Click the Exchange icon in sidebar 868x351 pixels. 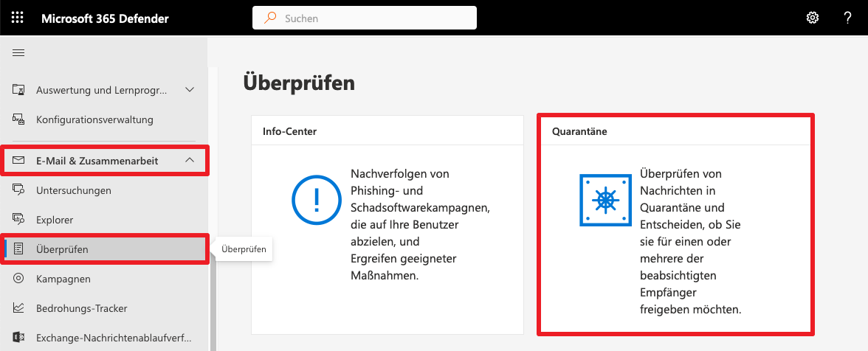(x=18, y=337)
